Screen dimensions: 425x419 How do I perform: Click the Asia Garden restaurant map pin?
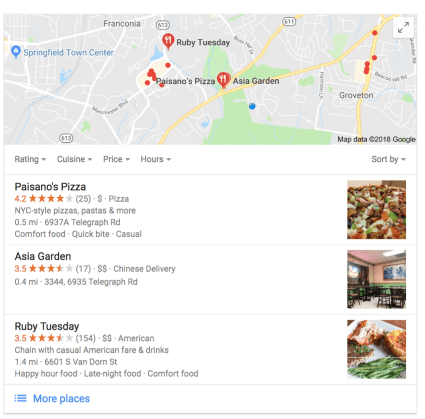(x=223, y=80)
